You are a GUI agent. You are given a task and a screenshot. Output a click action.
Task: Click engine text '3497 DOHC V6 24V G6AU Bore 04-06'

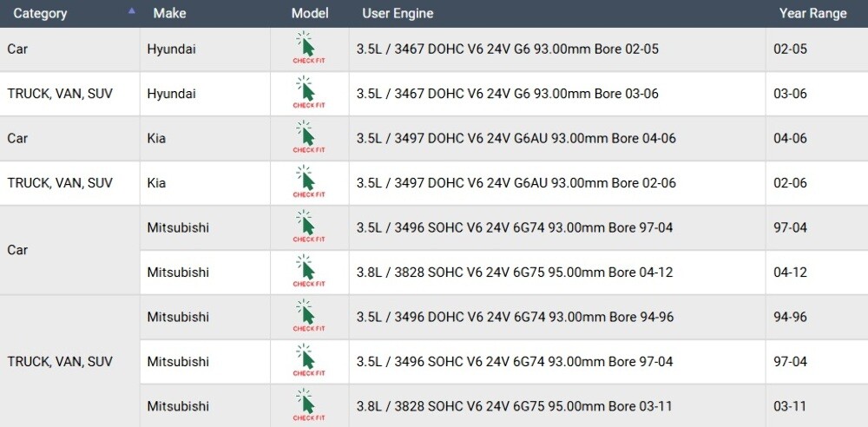516,138
